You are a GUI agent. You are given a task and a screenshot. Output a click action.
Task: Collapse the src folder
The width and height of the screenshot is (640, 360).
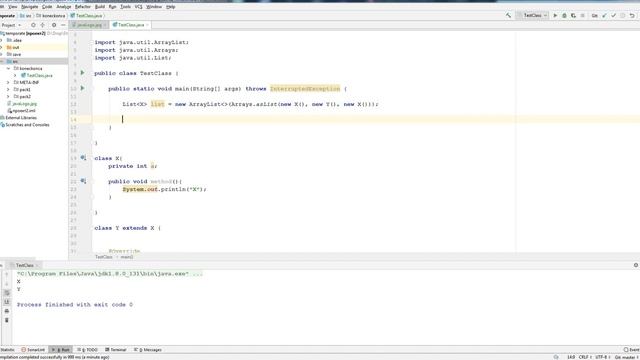click(2, 61)
